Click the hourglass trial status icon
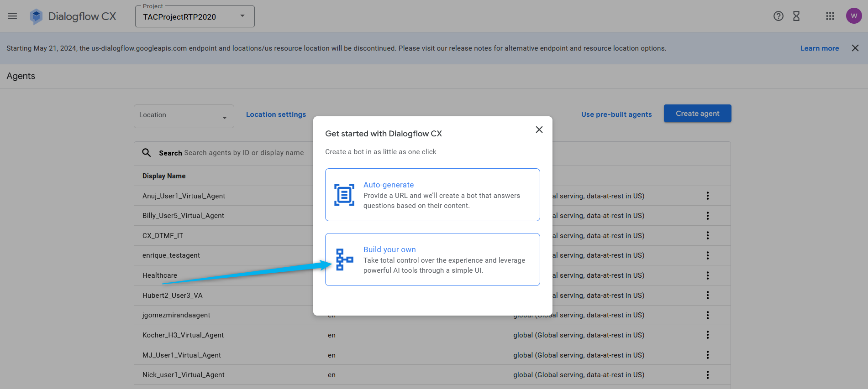This screenshot has height=389, width=868. pos(796,16)
